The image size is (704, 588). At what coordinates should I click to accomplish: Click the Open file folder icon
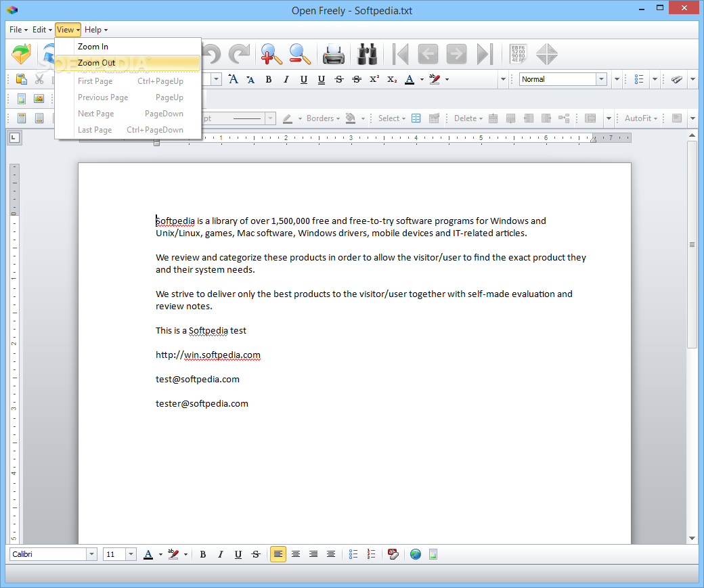[x=21, y=54]
